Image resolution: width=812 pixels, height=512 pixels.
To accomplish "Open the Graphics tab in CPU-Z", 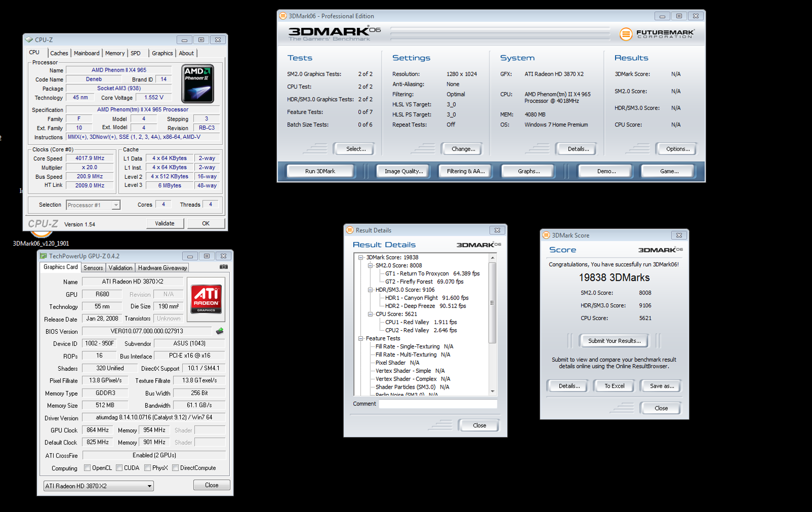I will (x=162, y=53).
